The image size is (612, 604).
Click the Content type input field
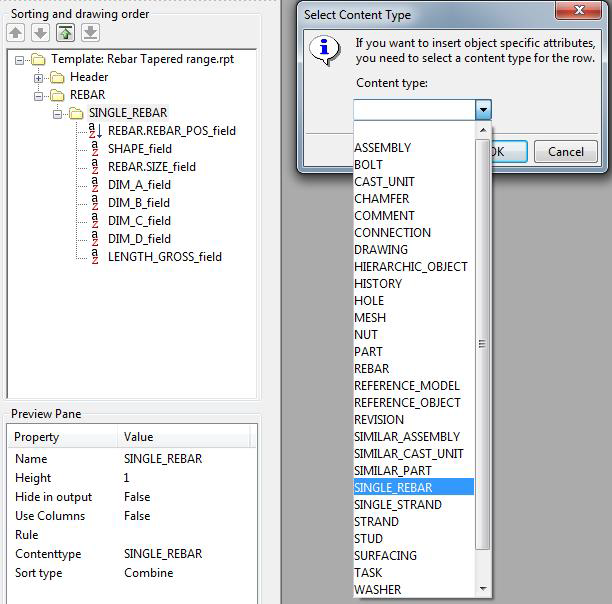(413, 111)
